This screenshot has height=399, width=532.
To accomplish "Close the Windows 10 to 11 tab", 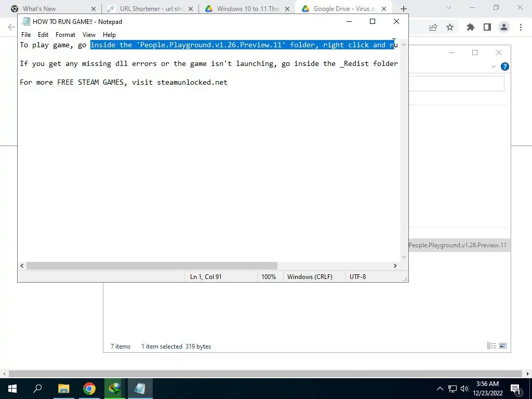I will pos(287,9).
